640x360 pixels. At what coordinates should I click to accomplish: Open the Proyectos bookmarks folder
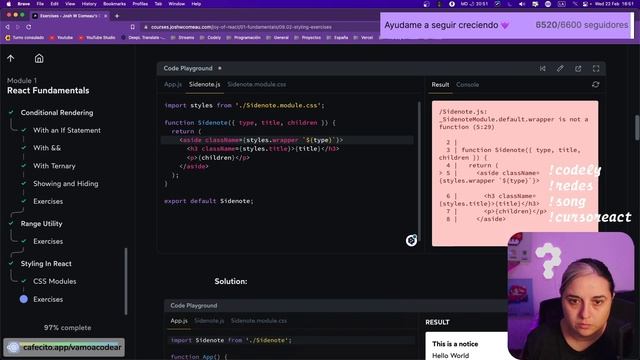(308, 38)
